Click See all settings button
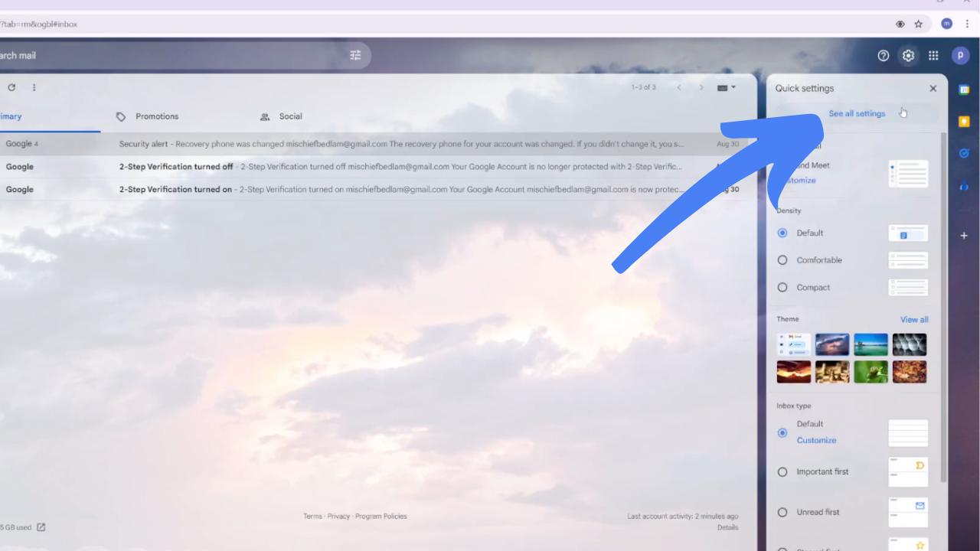This screenshot has height=551, width=980. pos(857,114)
